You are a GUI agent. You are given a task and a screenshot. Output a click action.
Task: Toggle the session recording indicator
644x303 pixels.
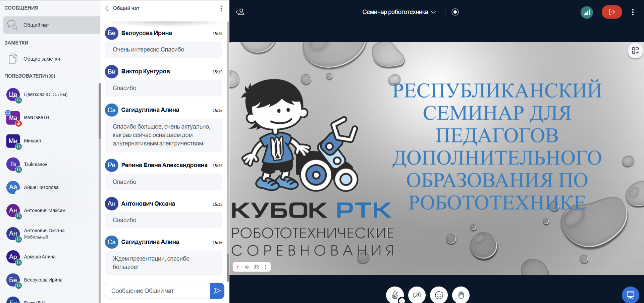point(455,12)
